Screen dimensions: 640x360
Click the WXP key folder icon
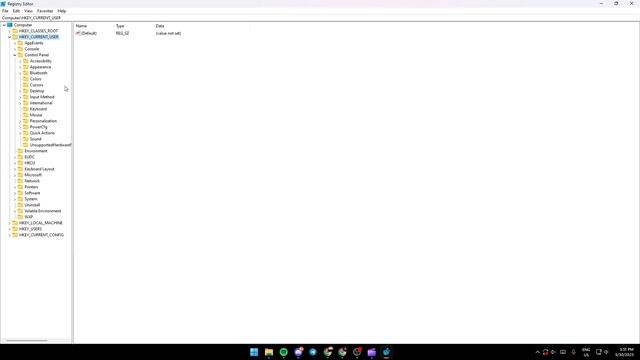click(20, 217)
